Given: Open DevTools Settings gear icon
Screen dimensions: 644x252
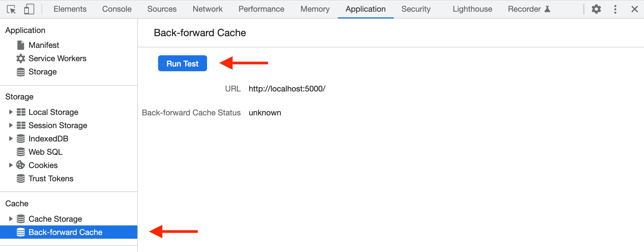Looking at the screenshot, I should pyautogui.click(x=596, y=9).
